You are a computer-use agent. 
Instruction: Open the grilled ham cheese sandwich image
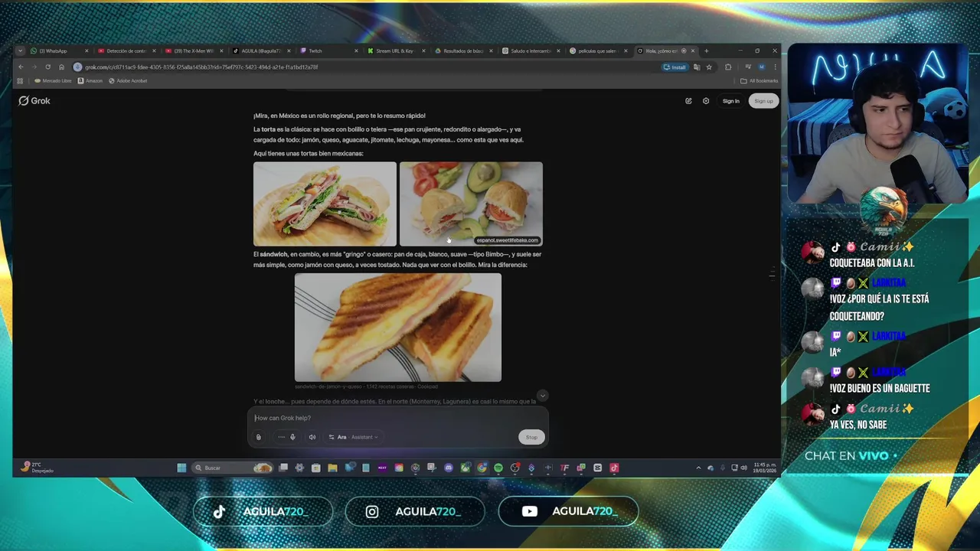[398, 328]
